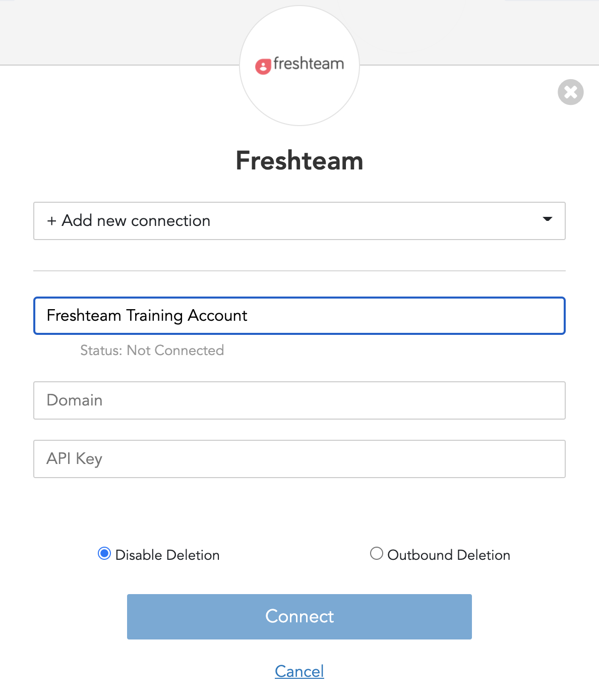Viewport: 599px width, 700px height.
Task: Select the Disable Deletion radio button
Action: [104, 554]
